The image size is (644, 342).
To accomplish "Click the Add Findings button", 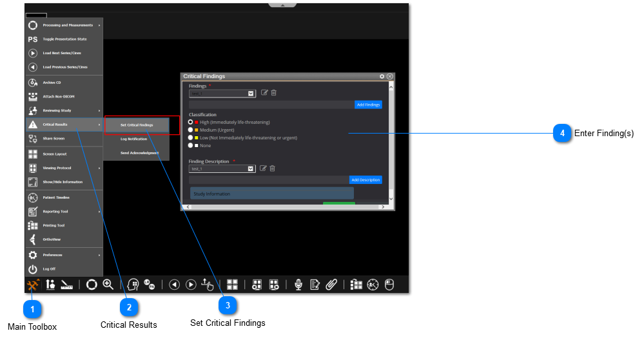I will 368,105.
